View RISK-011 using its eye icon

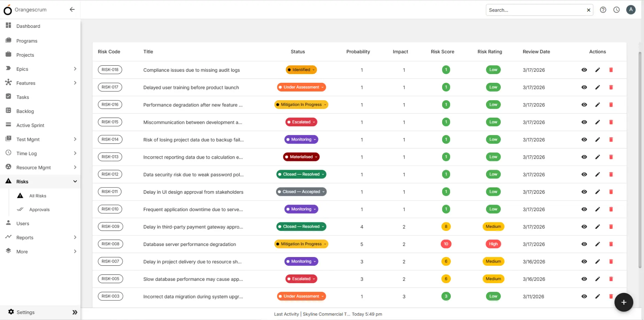(584, 192)
